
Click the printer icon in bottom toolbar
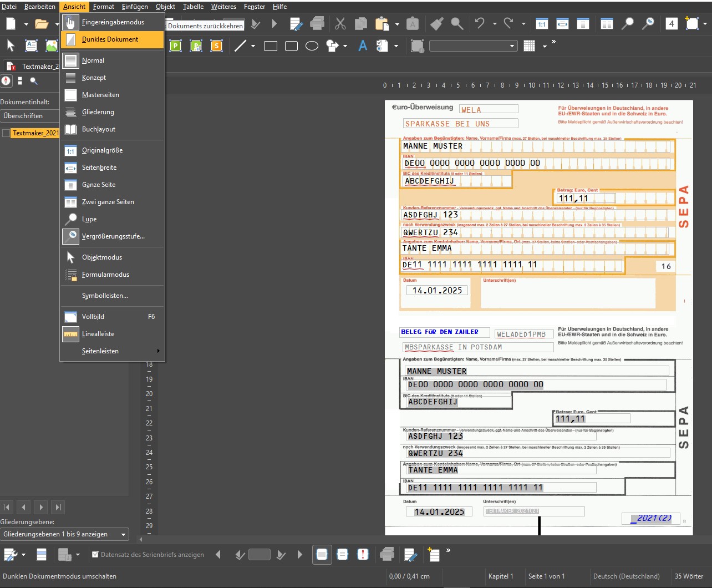[x=387, y=554]
